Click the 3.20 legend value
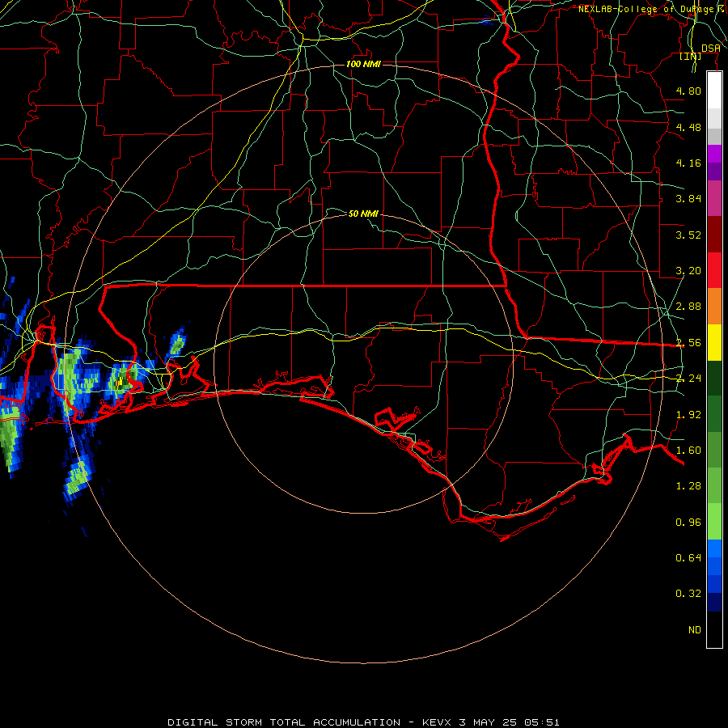This screenshot has width=728, height=728. (x=688, y=271)
